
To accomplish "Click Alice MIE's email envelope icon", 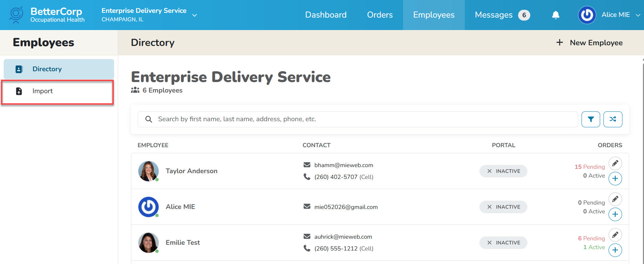I will point(307,206).
